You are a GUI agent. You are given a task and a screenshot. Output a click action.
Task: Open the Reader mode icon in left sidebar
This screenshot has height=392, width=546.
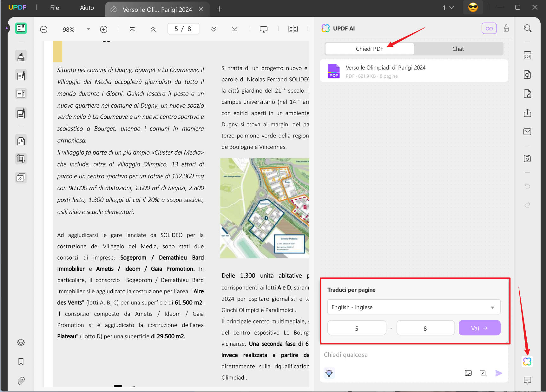click(x=21, y=28)
